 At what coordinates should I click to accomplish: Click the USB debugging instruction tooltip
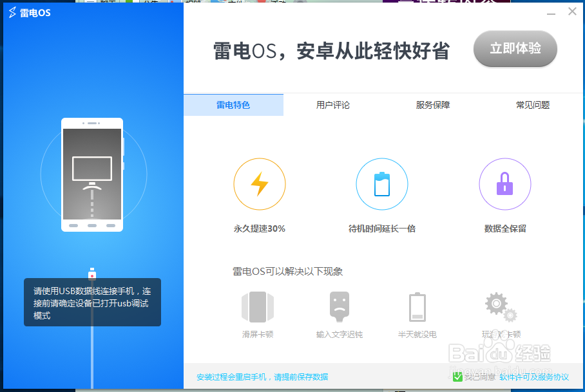[93, 302]
